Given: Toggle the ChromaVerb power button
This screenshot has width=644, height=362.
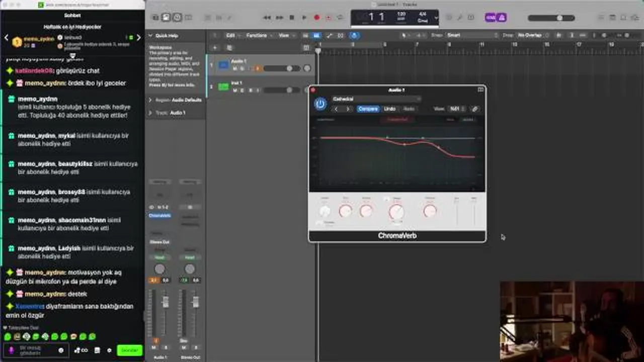Looking at the screenshot, I should [320, 104].
